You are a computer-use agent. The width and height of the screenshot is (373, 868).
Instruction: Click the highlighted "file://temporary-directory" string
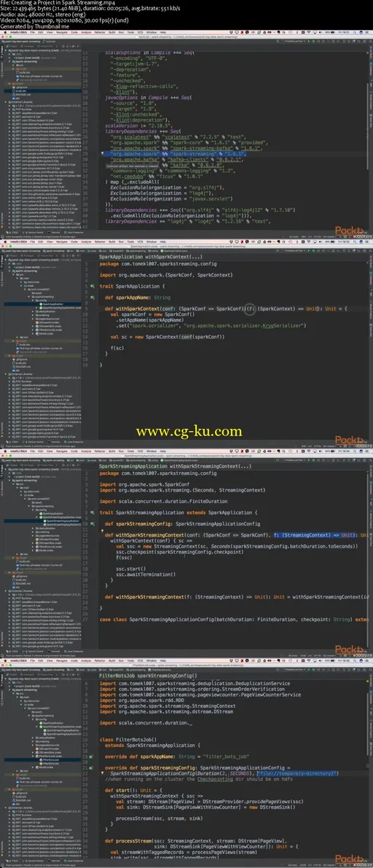pyautogui.click(x=297, y=773)
